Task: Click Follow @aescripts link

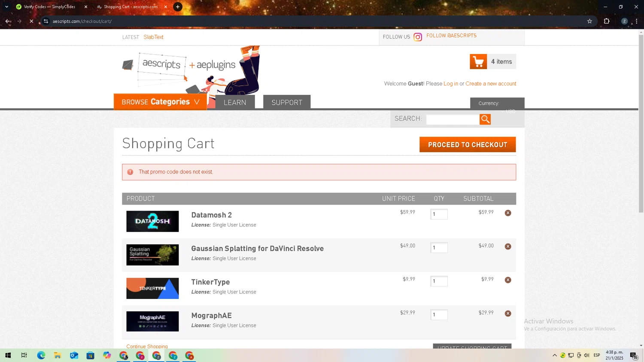Action: (x=451, y=36)
